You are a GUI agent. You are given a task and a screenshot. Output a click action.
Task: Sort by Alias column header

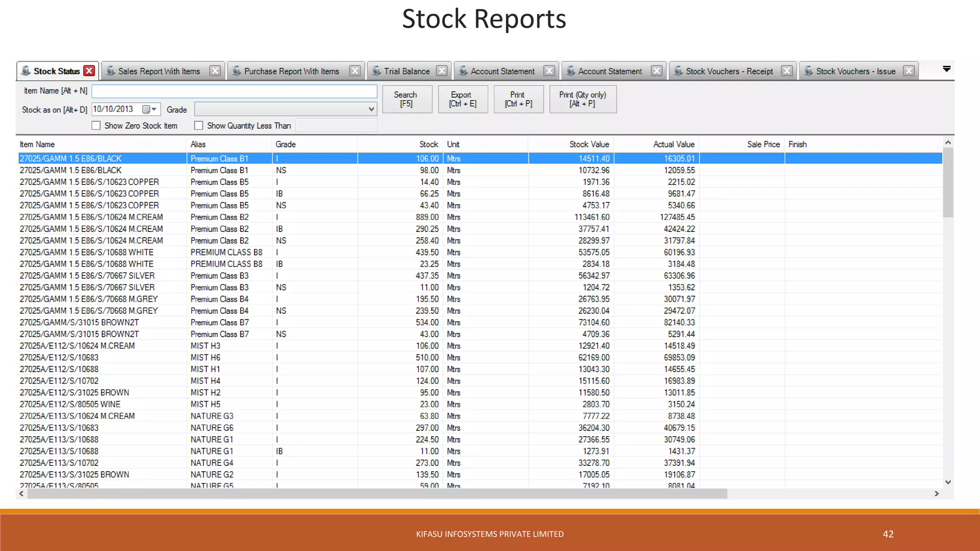(x=229, y=144)
